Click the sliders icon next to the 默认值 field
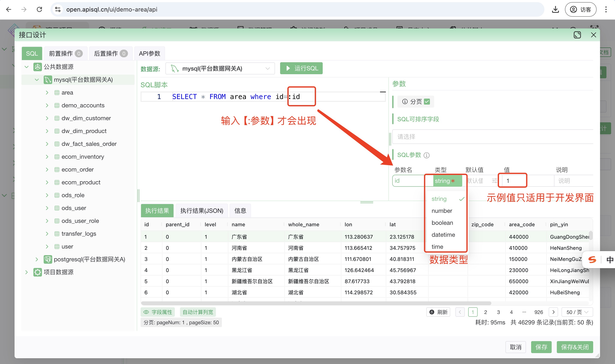This screenshot has width=615, height=364. point(495,181)
